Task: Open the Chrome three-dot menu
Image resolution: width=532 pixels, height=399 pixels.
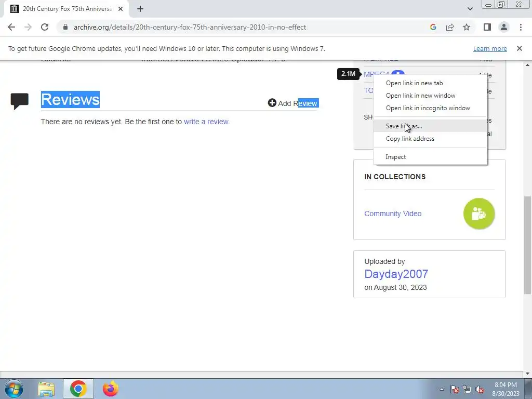Action: [521, 27]
